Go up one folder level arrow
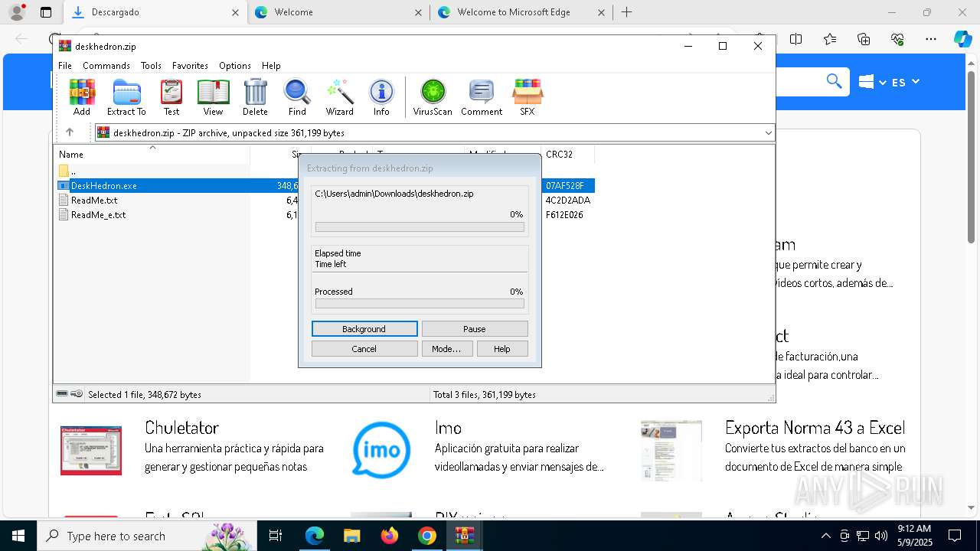Viewport: 980px width, 551px height. pyautogui.click(x=70, y=132)
